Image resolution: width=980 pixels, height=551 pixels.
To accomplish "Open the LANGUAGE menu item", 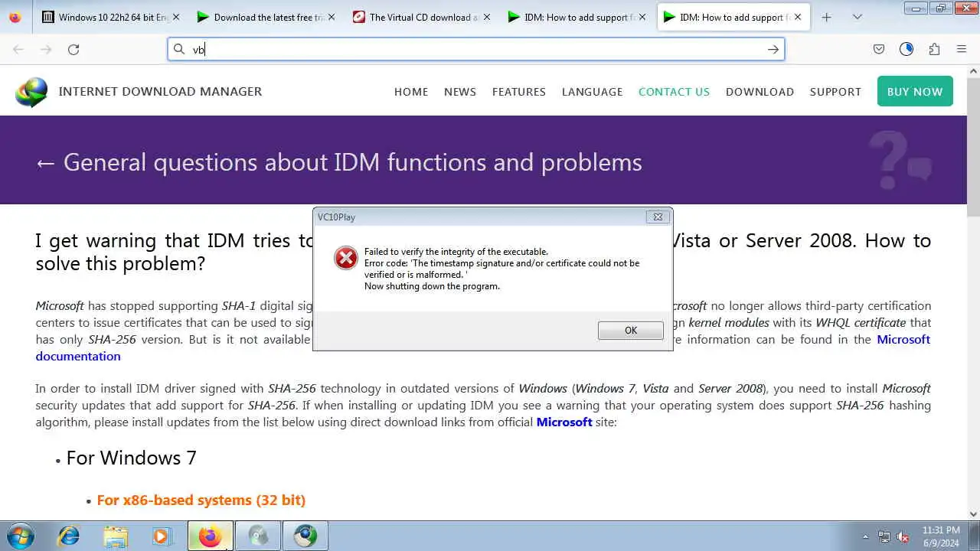I will pos(592,92).
